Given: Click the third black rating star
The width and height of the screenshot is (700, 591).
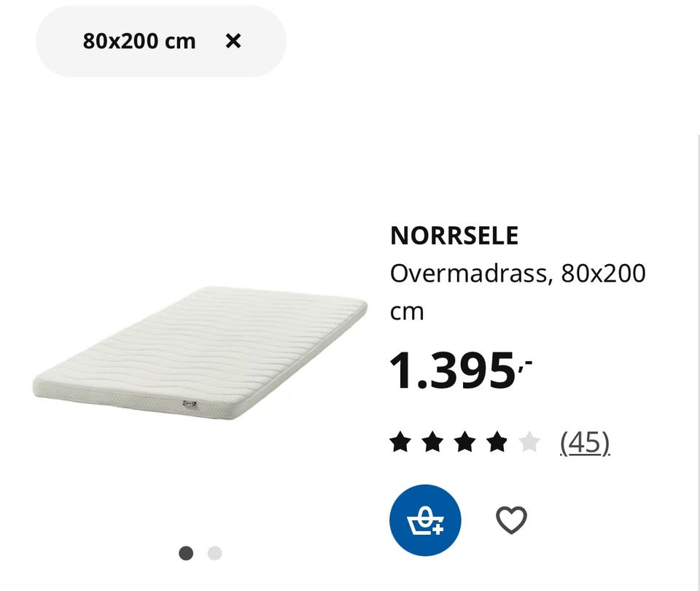Looking at the screenshot, I should coord(464,442).
